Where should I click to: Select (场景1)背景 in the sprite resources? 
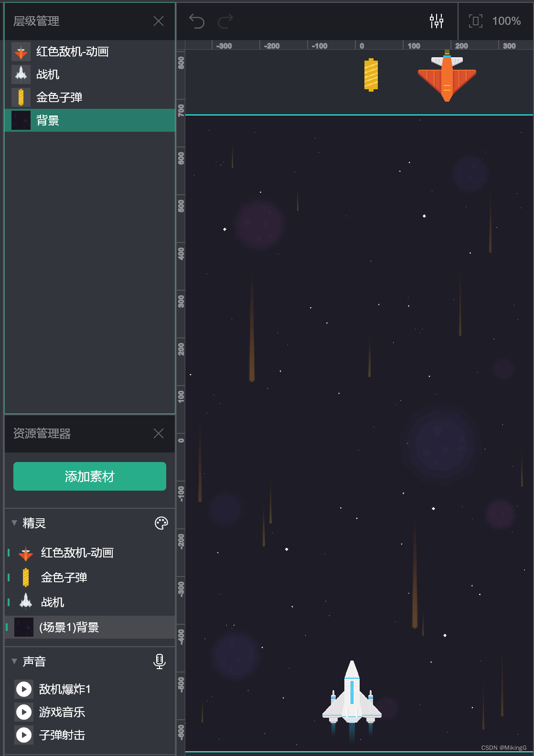click(90, 627)
